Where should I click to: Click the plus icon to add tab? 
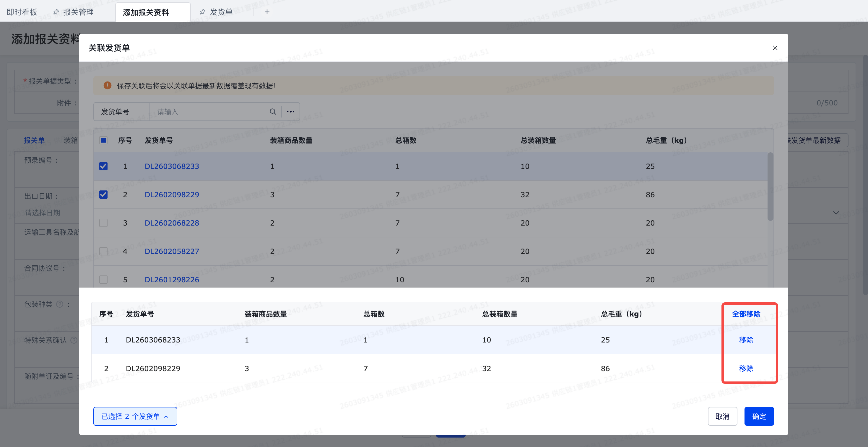point(267,12)
